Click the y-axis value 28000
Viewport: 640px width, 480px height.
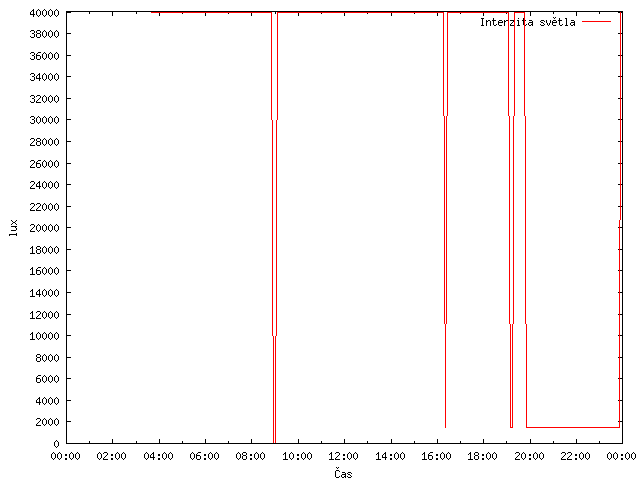click(44, 142)
